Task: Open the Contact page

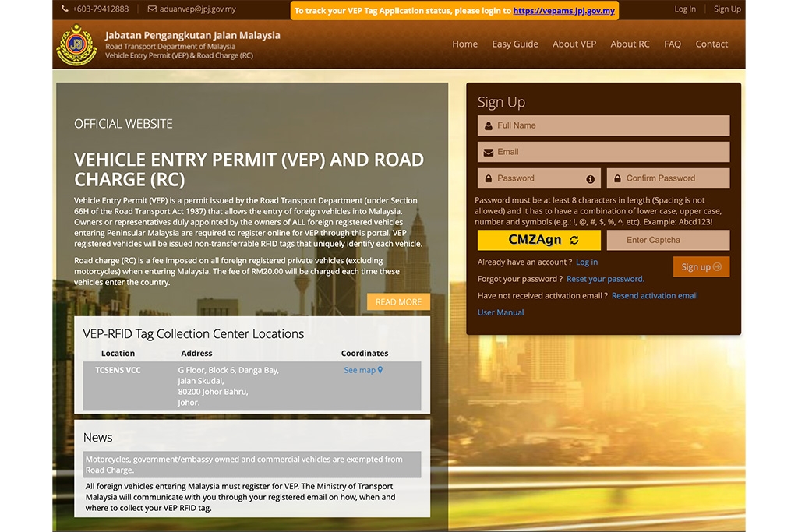Action: click(711, 44)
